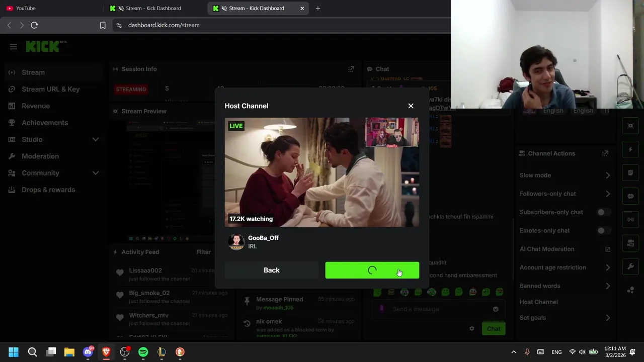Open the Activity Feed Filter
The width and height of the screenshot is (644, 362).
203,252
